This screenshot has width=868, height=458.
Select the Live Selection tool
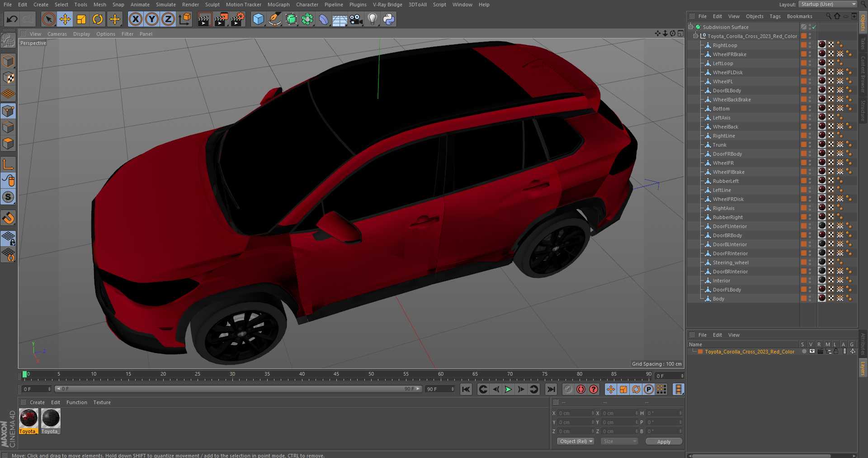click(x=48, y=19)
